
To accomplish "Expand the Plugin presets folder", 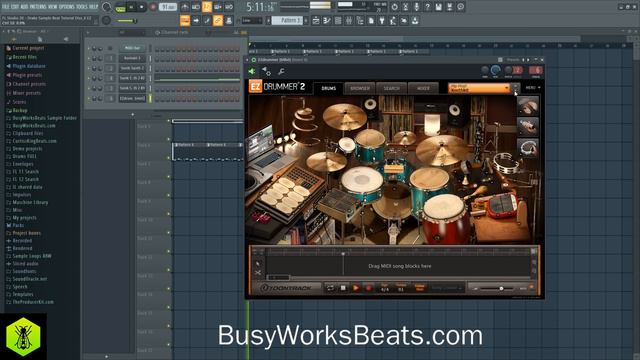I will point(27,75).
